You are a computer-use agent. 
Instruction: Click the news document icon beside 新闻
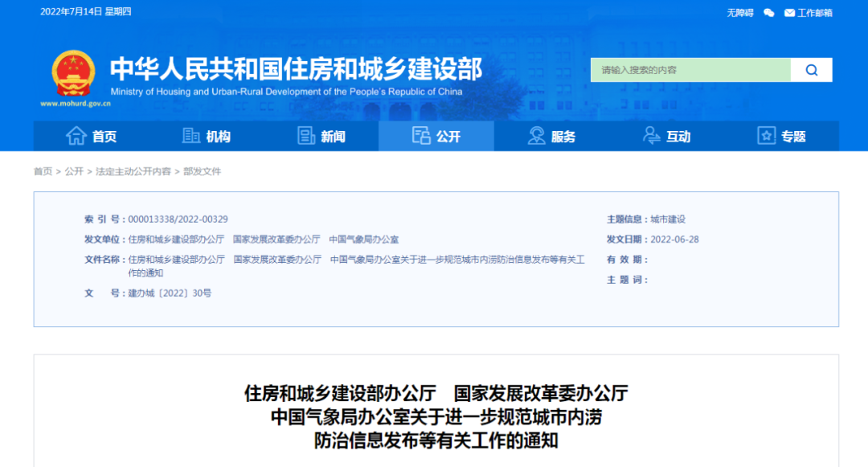click(306, 136)
